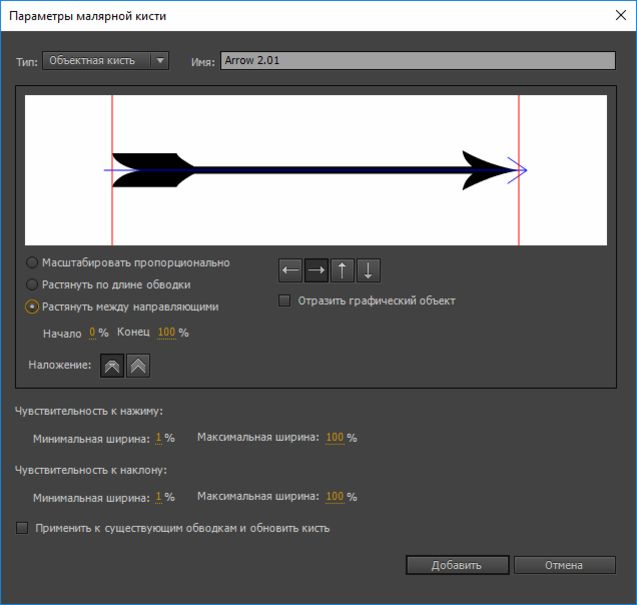Click the right red guide line in preview
The height and width of the screenshot is (605, 637).
[519, 170]
